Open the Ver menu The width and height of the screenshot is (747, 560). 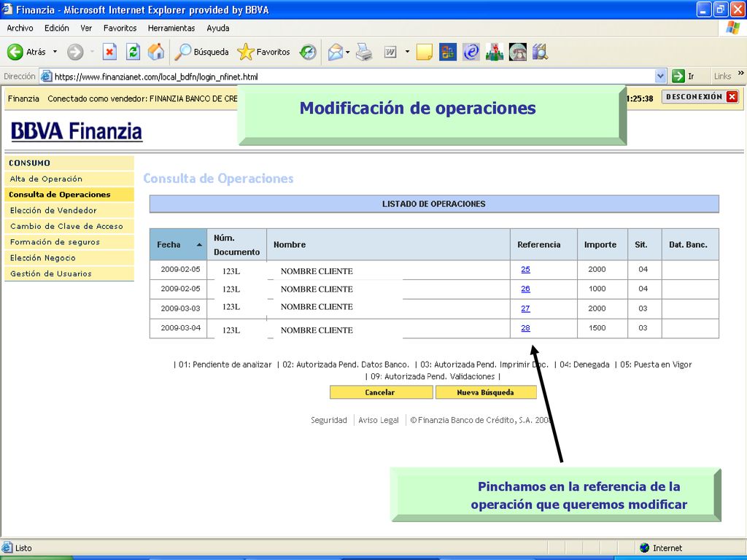click(x=86, y=28)
